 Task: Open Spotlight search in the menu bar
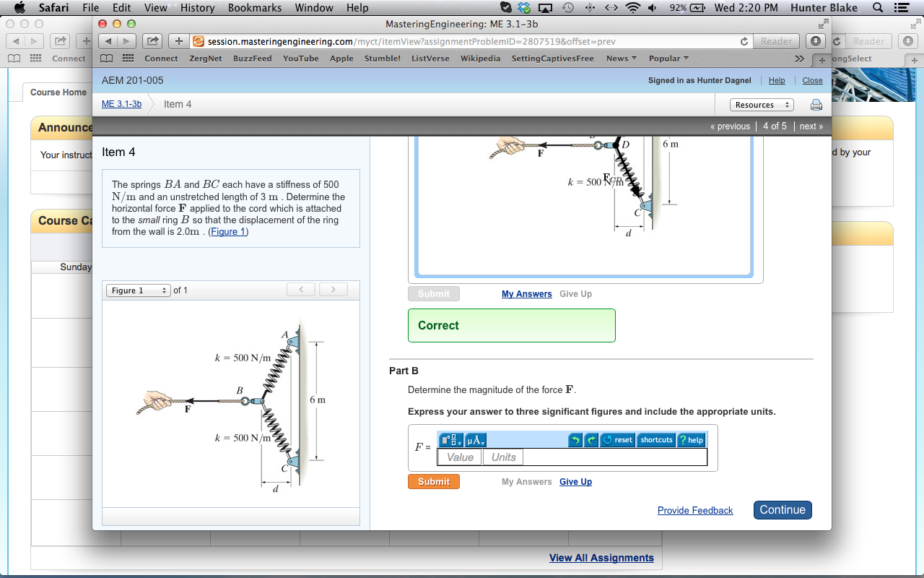click(878, 8)
